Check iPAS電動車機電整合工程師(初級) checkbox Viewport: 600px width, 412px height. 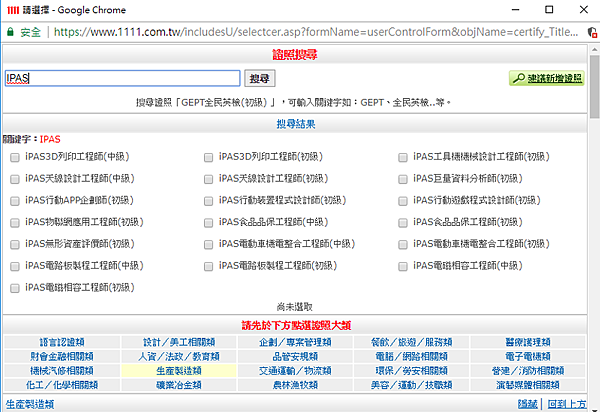pyautogui.click(x=403, y=244)
